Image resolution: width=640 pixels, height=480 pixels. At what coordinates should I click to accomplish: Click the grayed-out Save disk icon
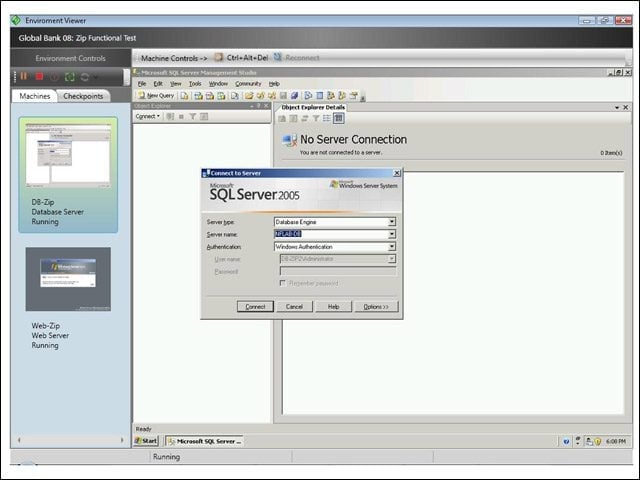[x=283, y=96]
